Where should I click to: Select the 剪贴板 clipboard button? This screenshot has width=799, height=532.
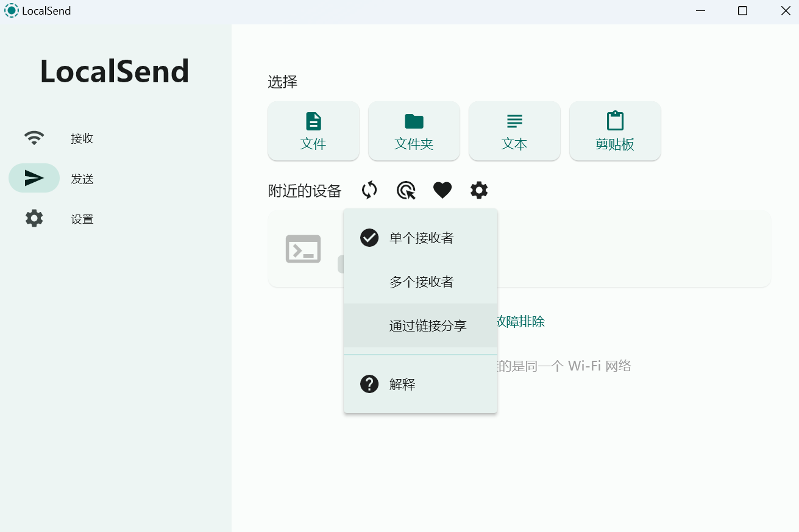pos(615,131)
